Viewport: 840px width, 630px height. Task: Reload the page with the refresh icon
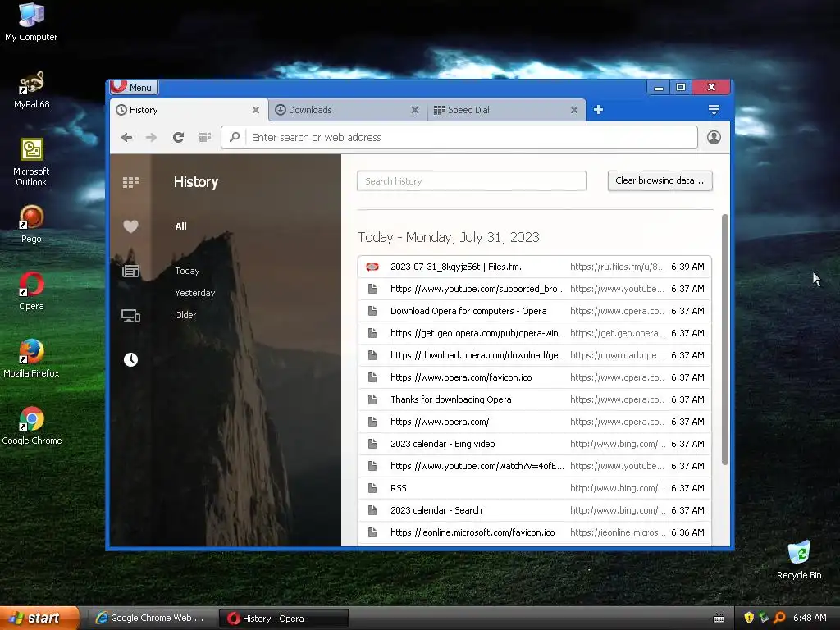pos(178,138)
